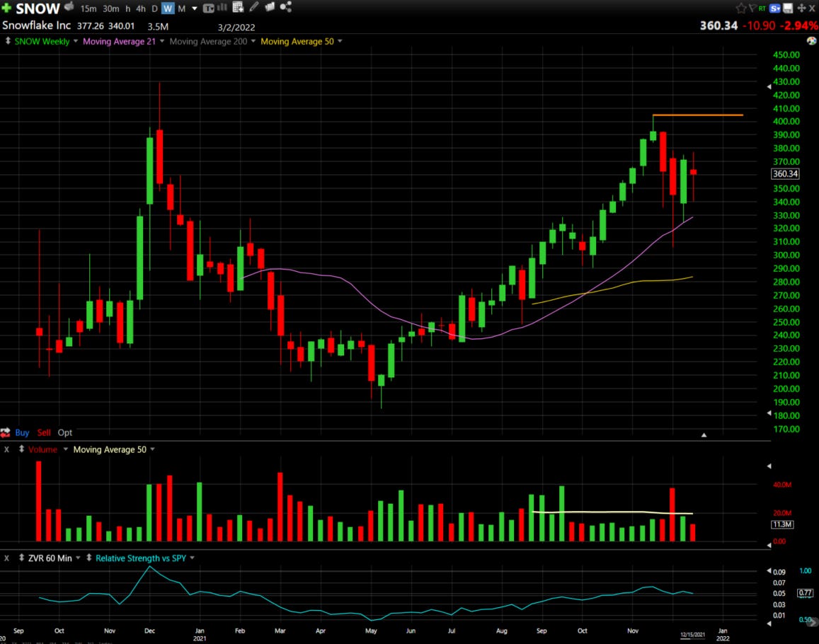Click the 0.77 relative strength marker
Viewport: 819px width, 644px height.
805,593
